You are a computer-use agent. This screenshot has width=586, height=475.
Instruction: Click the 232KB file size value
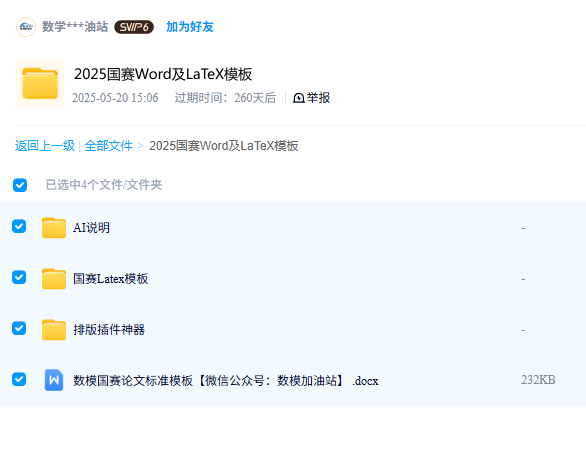[538, 380]
